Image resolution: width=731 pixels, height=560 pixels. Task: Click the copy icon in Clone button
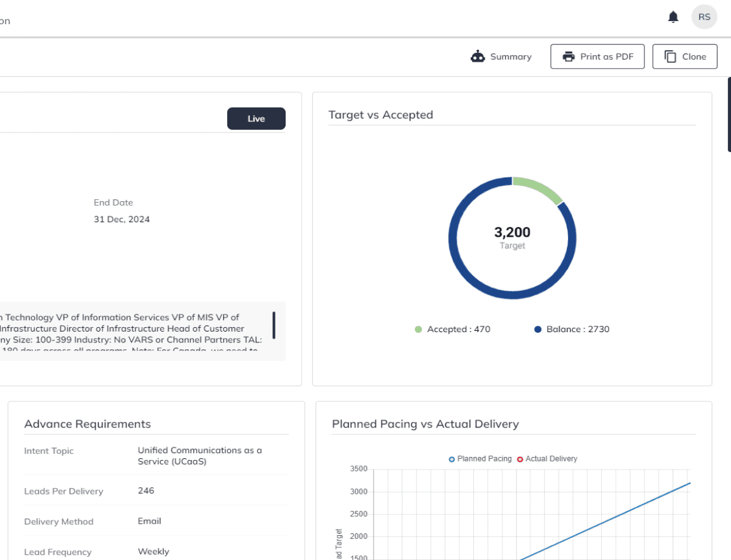[x=670, y=57]
